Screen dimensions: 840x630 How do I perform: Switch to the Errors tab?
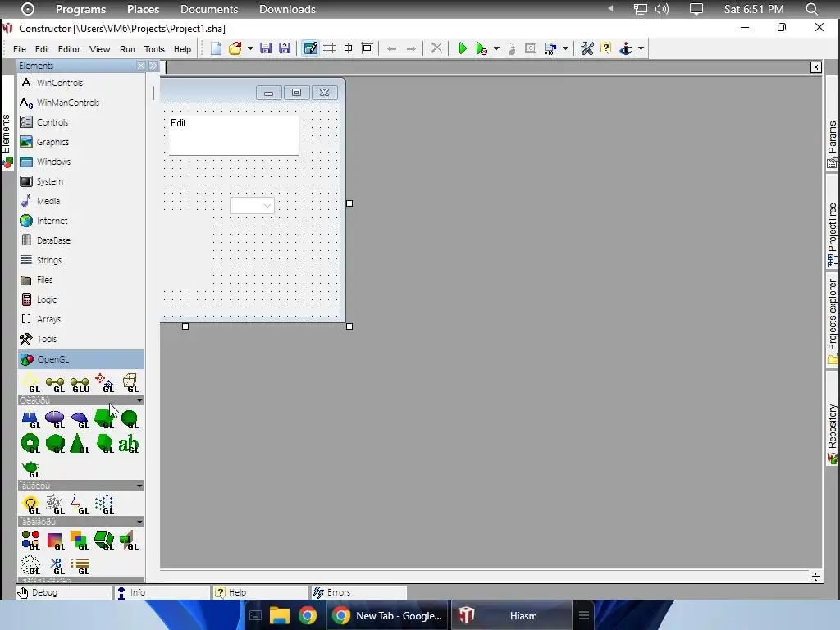(x=358, y=592)
